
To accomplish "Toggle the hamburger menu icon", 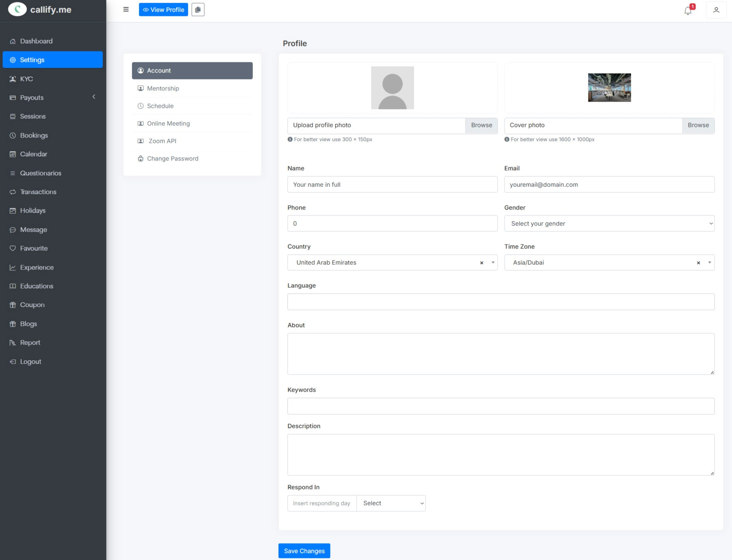I will [126, 9].
